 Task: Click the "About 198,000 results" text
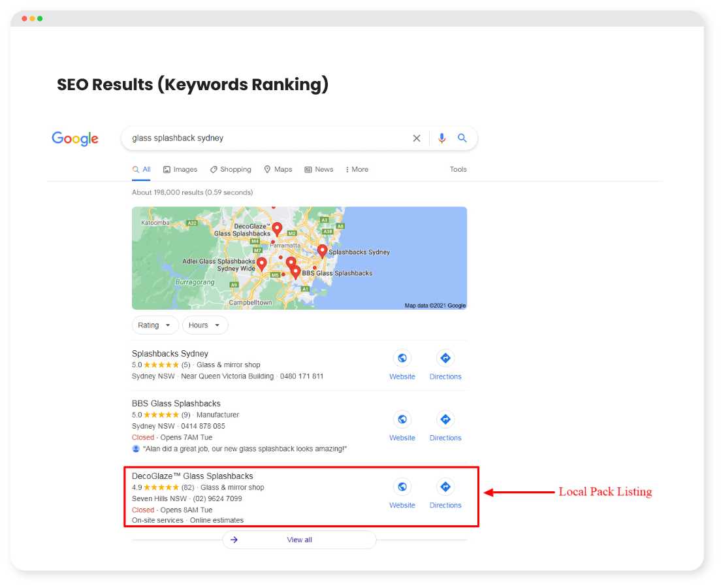click(192, 192)
